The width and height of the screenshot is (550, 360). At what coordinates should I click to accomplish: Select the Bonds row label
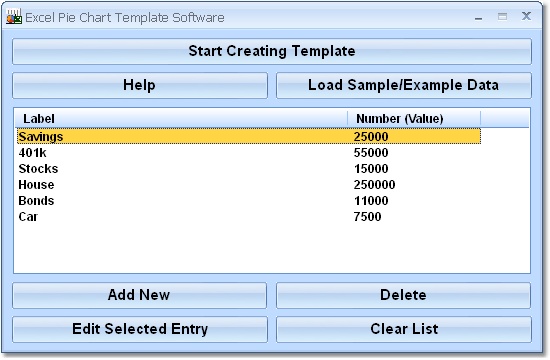click(36, 201)
